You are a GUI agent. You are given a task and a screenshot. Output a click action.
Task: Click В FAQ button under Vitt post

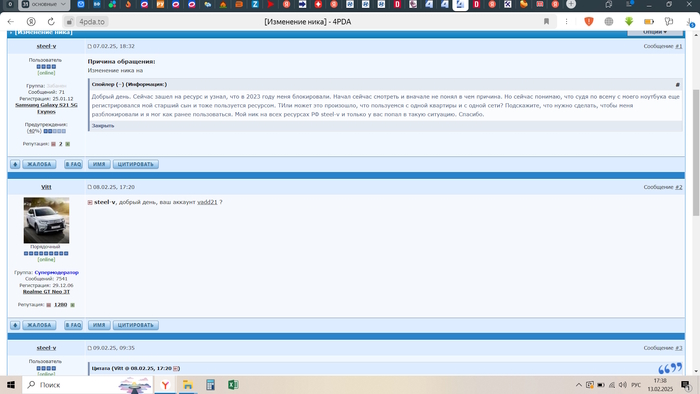73,325
